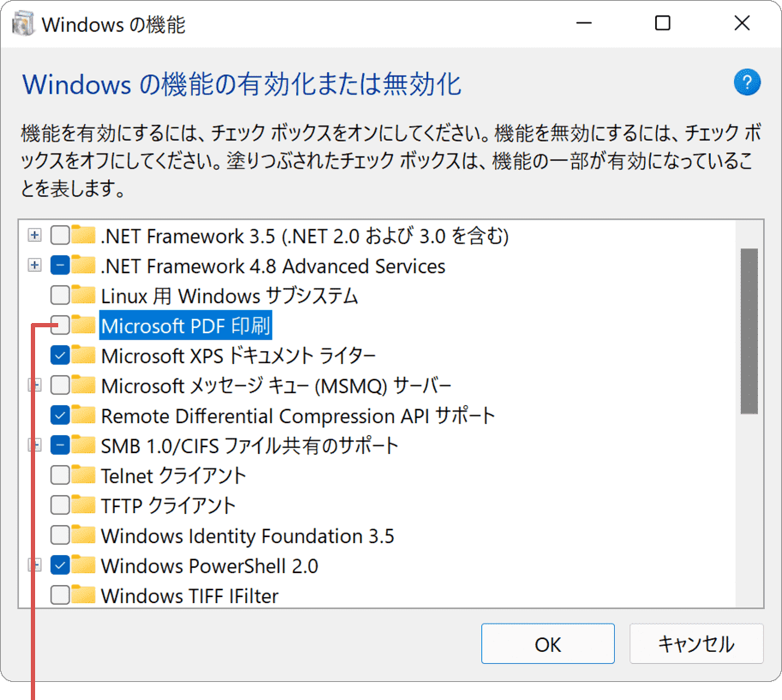782x700 pixels.
Task: Click the キャンセル button
Action: click(x=696, y=643)
